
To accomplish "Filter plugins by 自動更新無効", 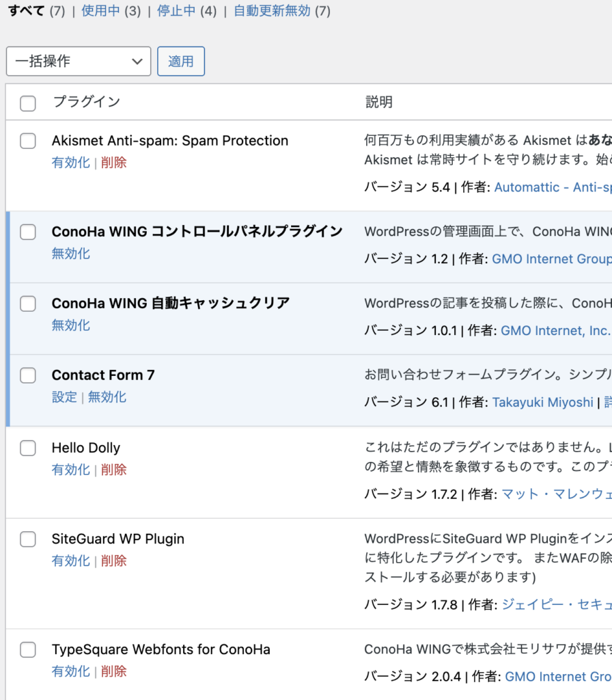I will (x=272, y=10).
